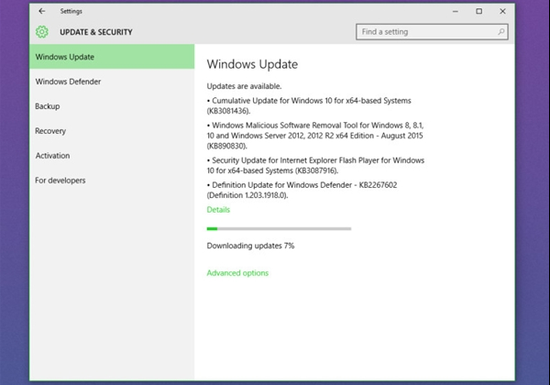
Task: Select the For developers section
Action: (x=112, y=180)
